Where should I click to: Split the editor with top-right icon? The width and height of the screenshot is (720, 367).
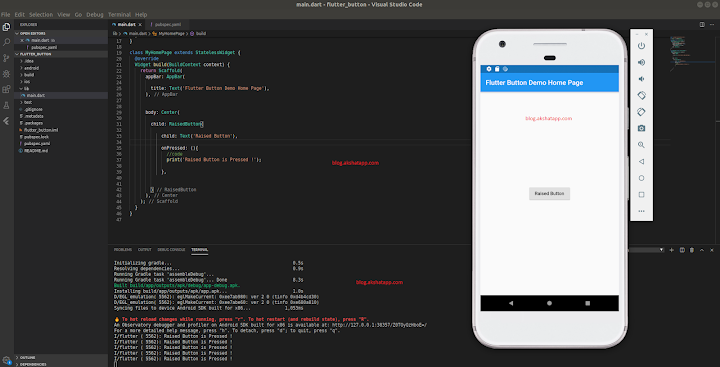pos(702,24)
